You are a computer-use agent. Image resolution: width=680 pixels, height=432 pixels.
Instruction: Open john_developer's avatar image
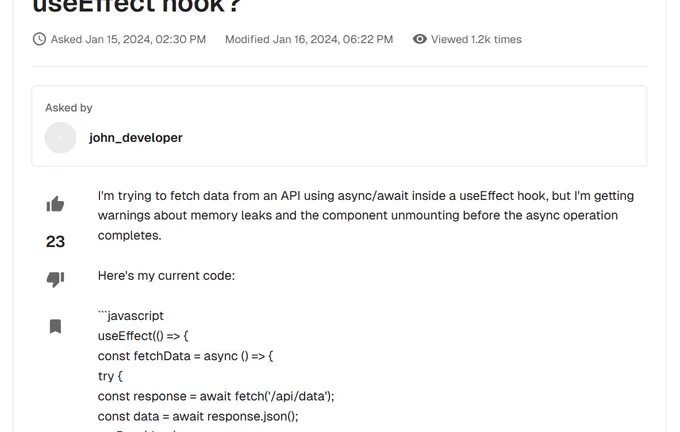click(x=61, y=137)
